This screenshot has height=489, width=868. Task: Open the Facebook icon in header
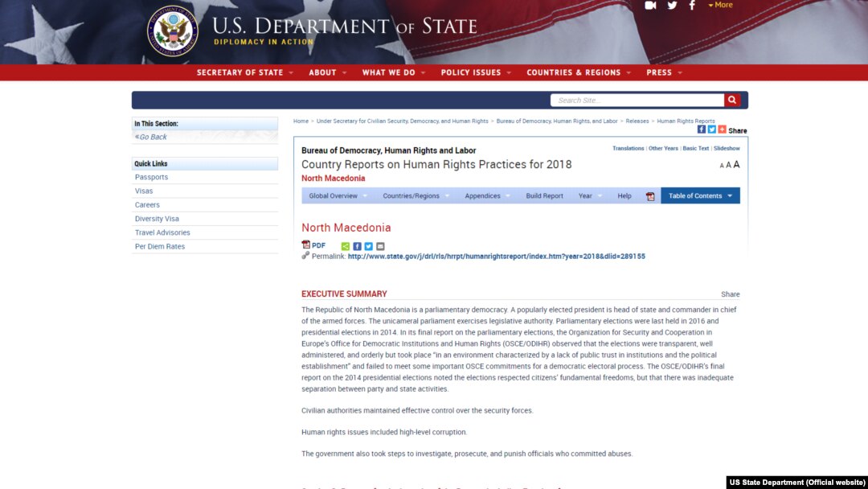click(x=692, y=5)
